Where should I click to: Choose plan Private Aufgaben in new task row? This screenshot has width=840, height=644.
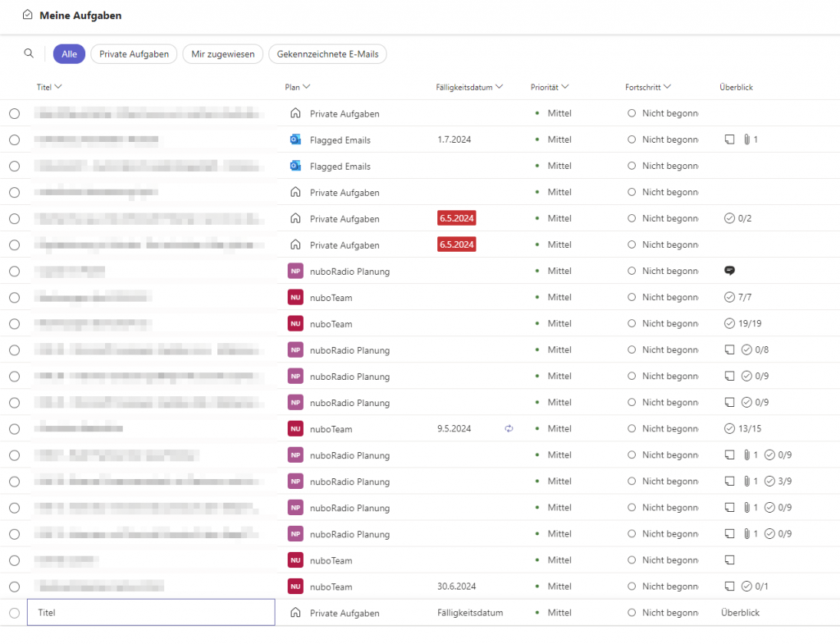click(x=345, y=613)
